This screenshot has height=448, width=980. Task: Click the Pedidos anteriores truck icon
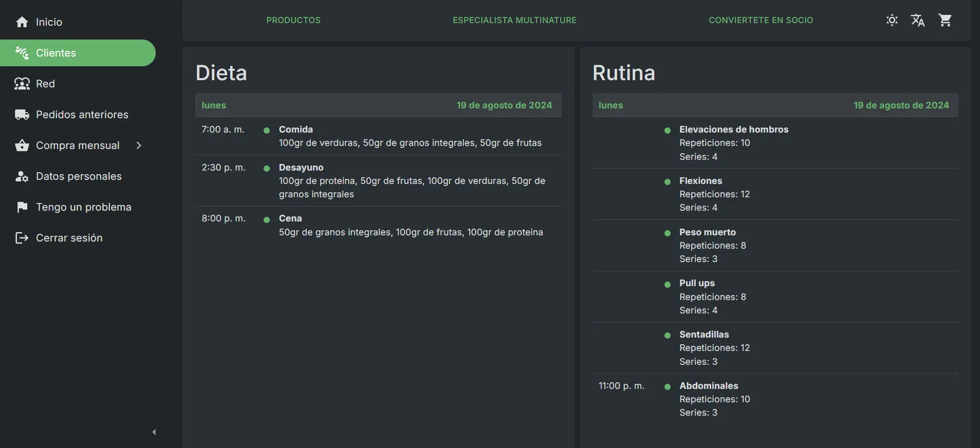tap(22, 115)
